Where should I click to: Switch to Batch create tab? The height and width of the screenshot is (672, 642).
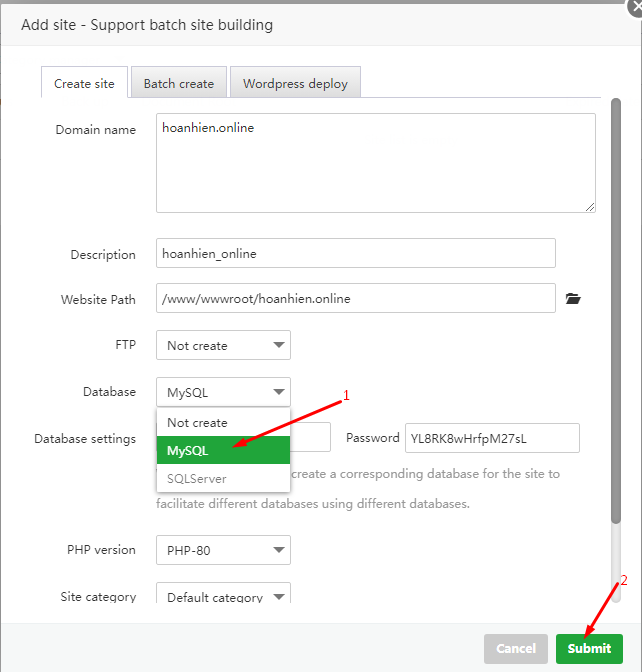[x=179, y=82]
